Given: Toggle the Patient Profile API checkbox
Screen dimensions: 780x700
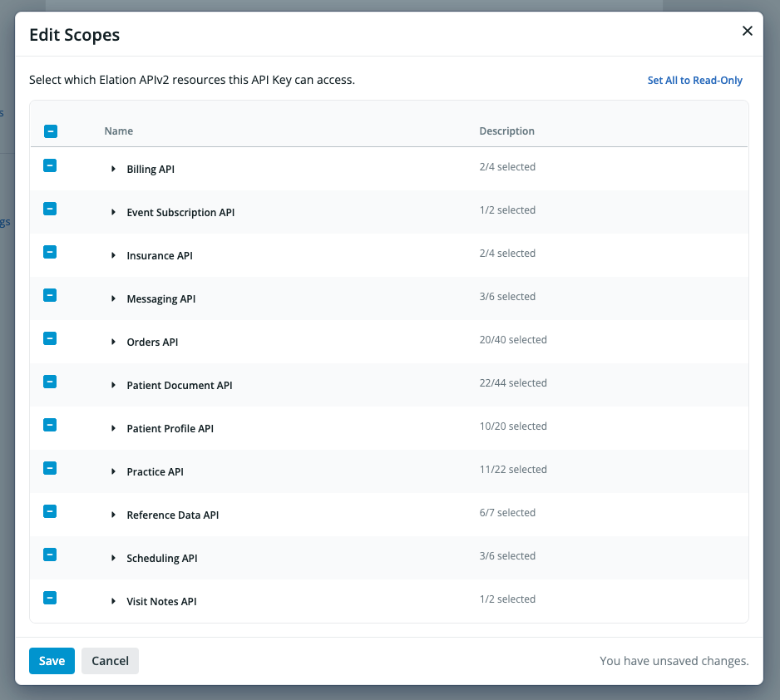Looking at the screenshot, I should click(50, 425).
